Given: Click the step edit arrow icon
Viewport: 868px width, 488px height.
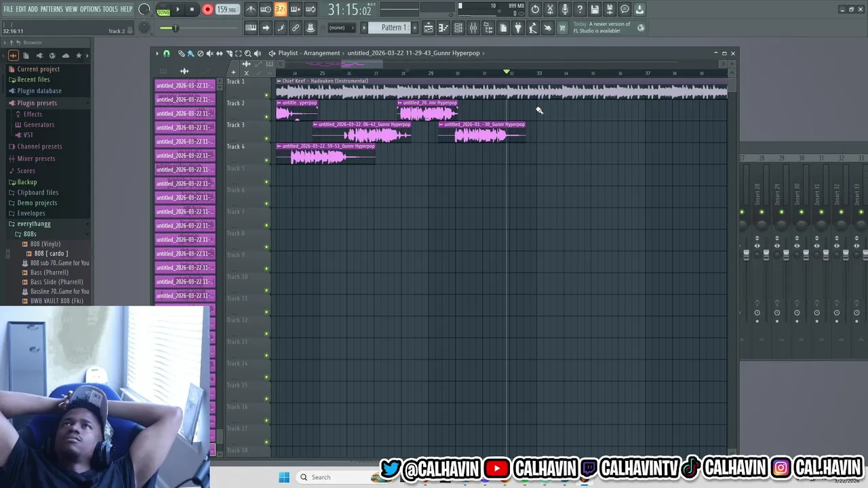Looking at the screenshot, I should (x=266, y=28).
